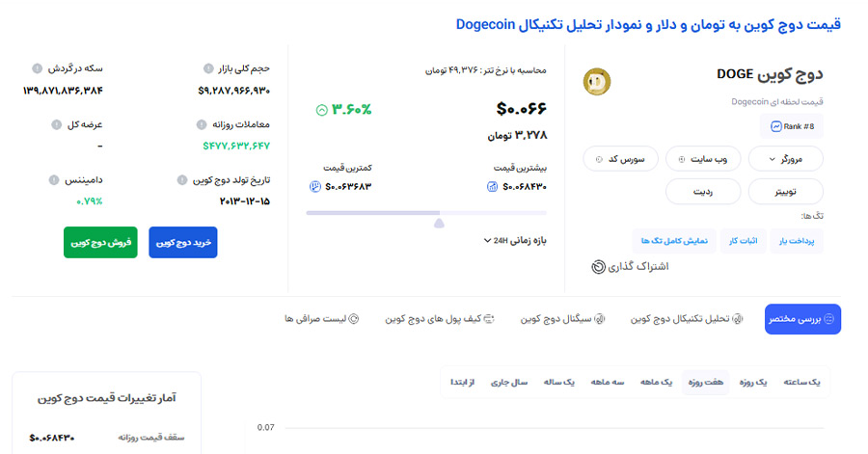Click the $9,287,966,930 market cap value
The height and width of the screenshot is (454, 868).
pyautogui.click(x=233, y=91)
